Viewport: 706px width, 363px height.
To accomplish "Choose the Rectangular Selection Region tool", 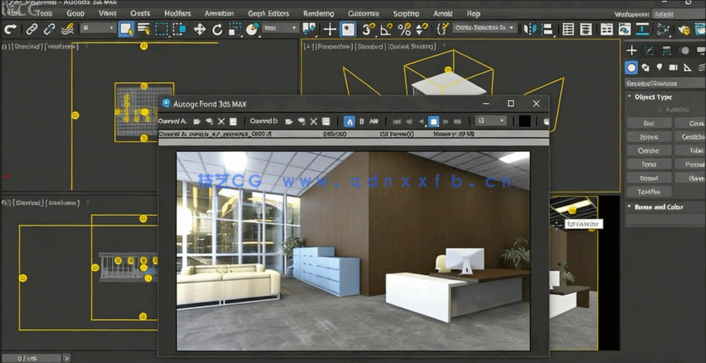I will [x=161, y=29].
